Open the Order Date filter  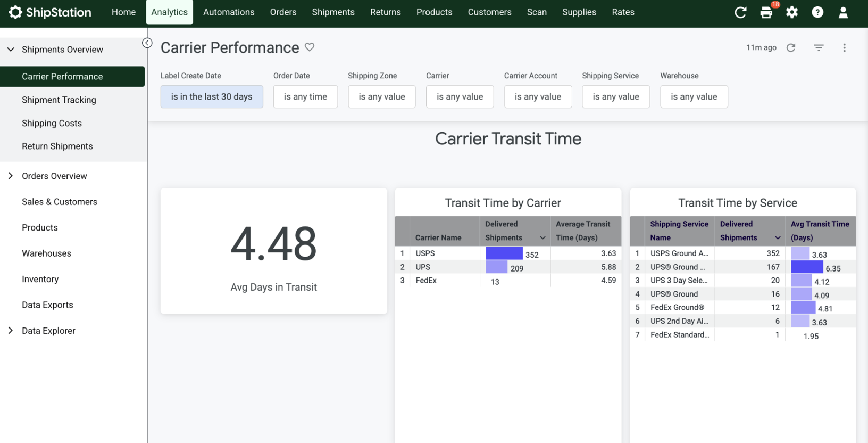point(305,96)
